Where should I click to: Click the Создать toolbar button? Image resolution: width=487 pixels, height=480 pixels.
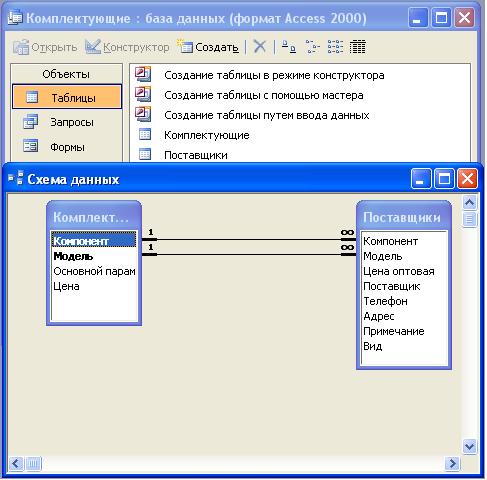tap(208, 47)
